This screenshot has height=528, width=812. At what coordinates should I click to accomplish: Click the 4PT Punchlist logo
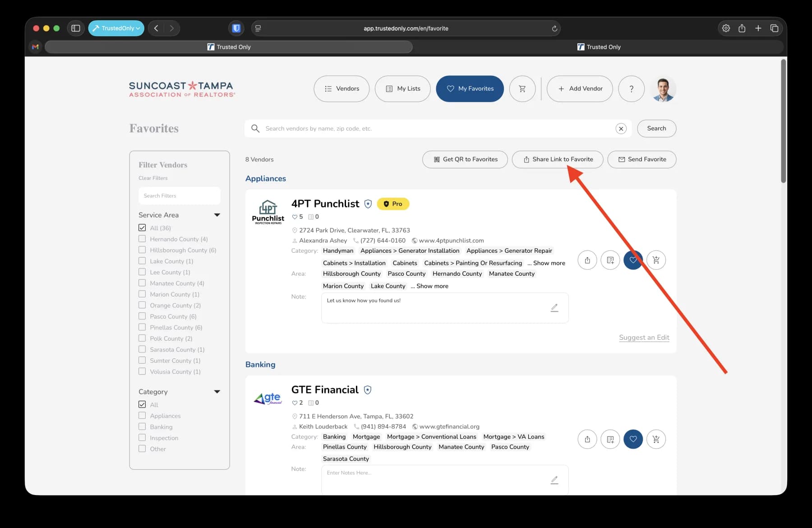click(x=268, y=212)
